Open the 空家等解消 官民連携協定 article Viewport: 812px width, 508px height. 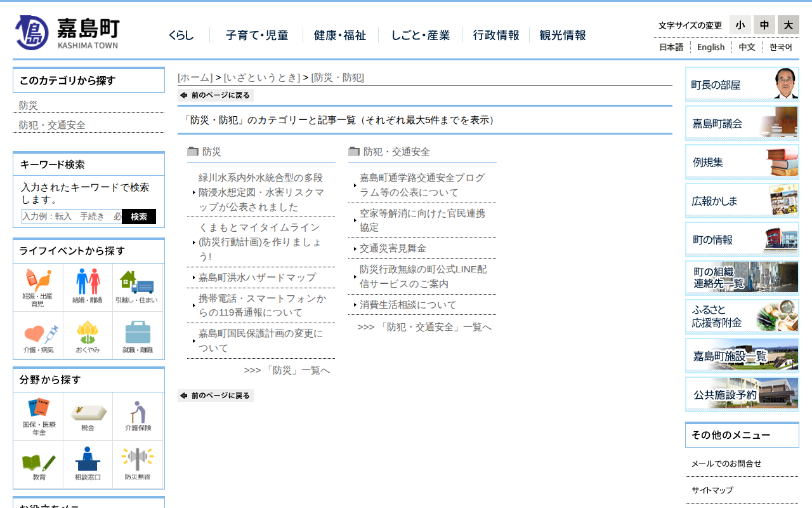[x=422, y=220]
